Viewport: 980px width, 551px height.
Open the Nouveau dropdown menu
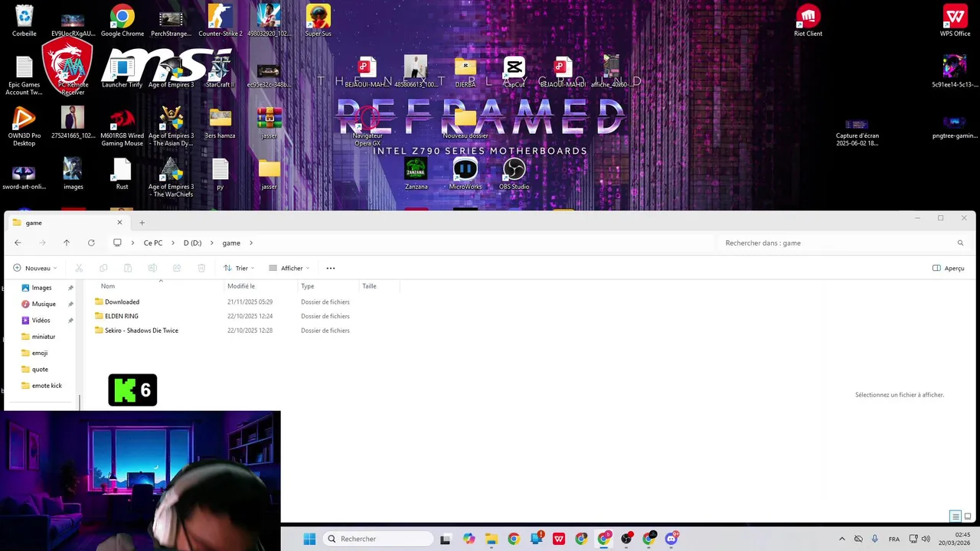tap(34, 268)
